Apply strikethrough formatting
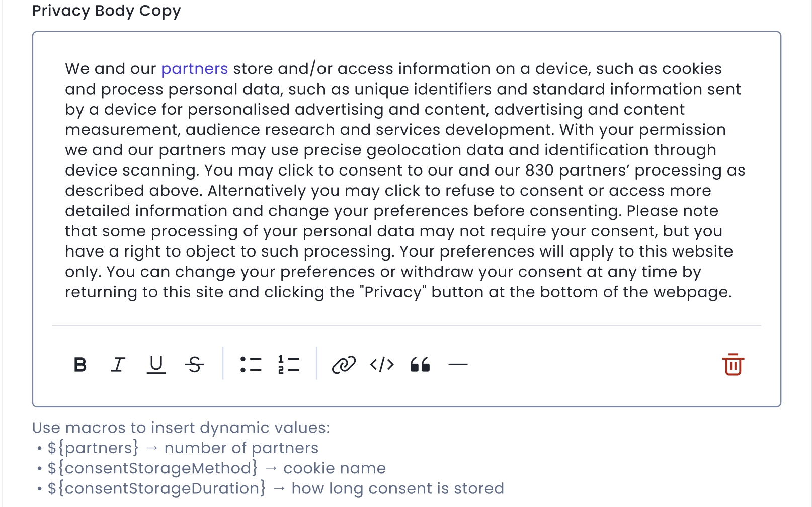Image resolution: width=812 pixels, height=507 pixels. [194, 364]
